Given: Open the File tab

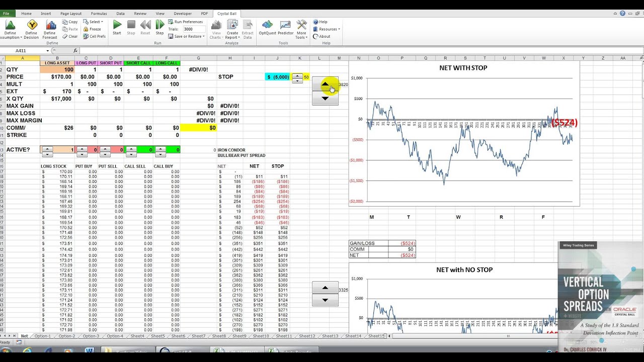Looking at the screenshot, I should tap(7, 14).
